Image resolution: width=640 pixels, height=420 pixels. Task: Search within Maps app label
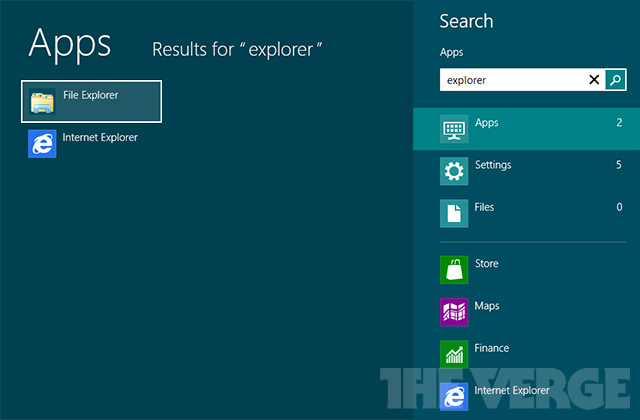487,306
